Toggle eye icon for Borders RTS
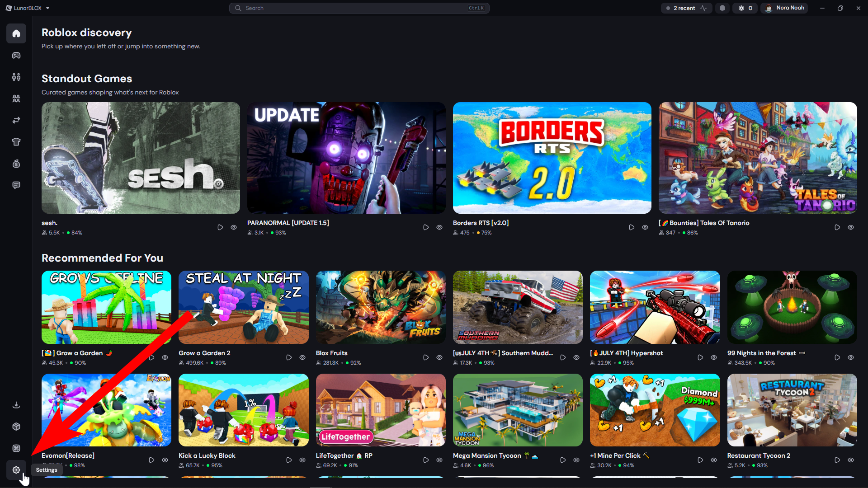Screen dimensions: 868x488 click(x=645, y=227)
